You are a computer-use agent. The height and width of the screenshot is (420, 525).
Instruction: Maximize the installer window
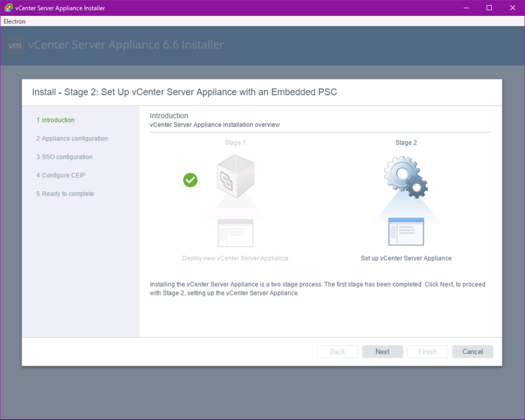click(489, 8)
